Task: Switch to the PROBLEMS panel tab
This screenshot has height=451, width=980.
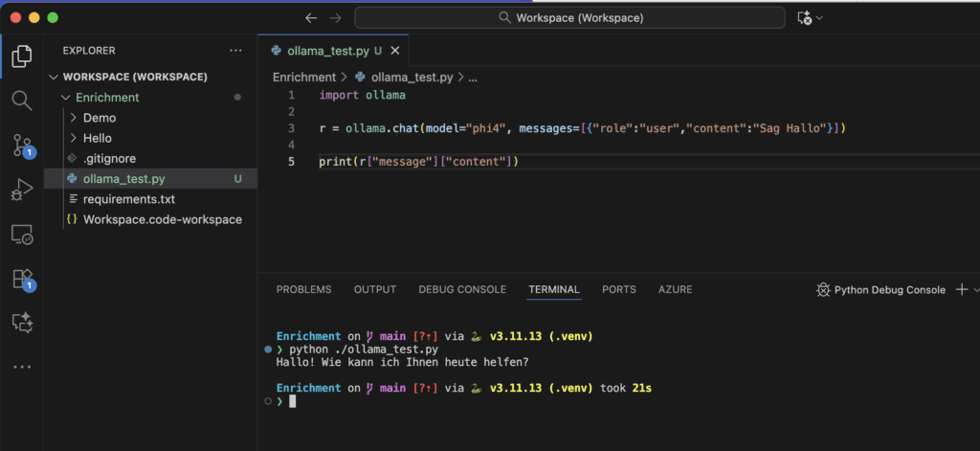Action: [x=303, y=289]
